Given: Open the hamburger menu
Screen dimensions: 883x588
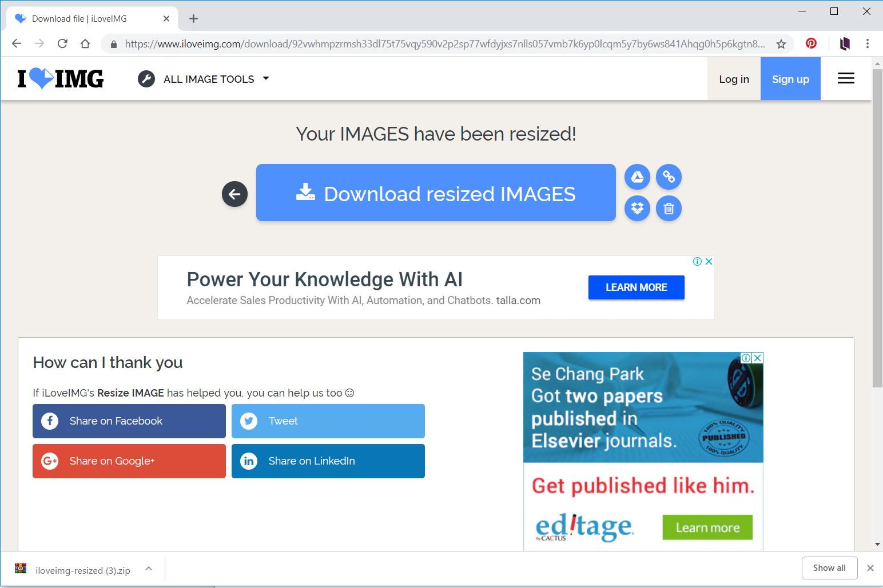Looking at the screenshot, I should (x=846, y=79).
